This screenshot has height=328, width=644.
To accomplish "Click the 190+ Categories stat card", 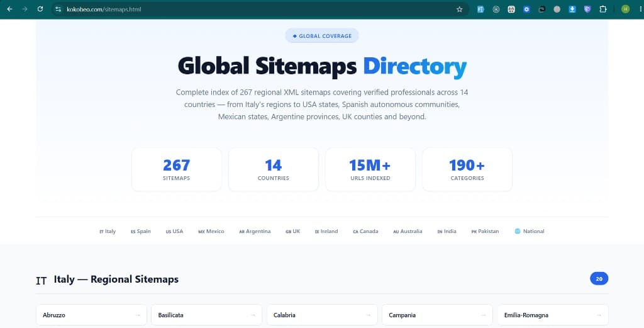I will point(467,169).
